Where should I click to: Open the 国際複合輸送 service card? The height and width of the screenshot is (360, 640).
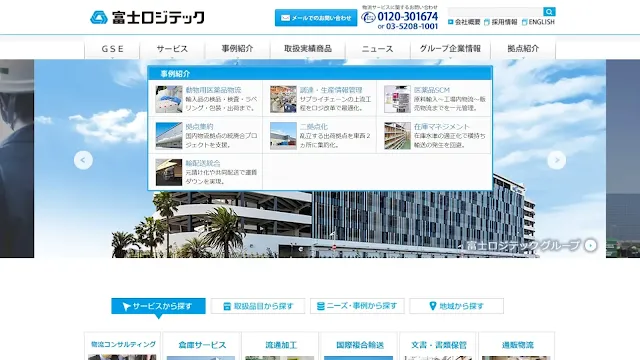tap(360, 346)
